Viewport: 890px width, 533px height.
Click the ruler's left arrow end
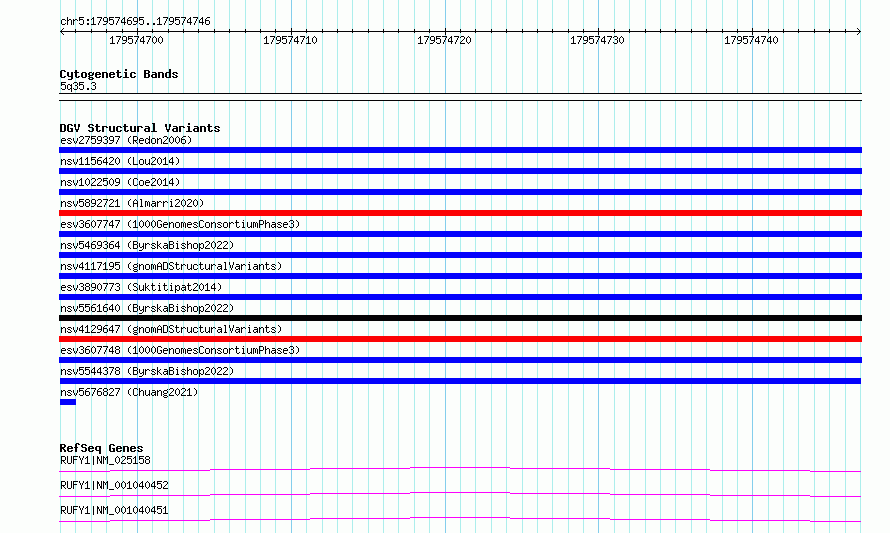62,31
